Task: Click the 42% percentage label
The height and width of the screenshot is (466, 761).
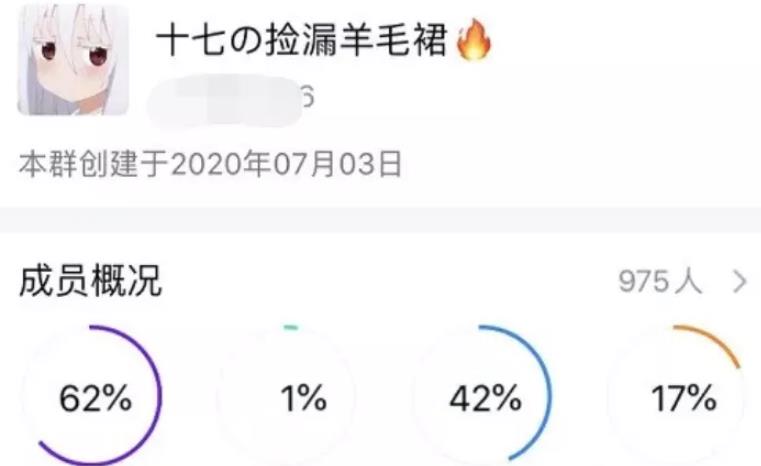Action: 485,399
